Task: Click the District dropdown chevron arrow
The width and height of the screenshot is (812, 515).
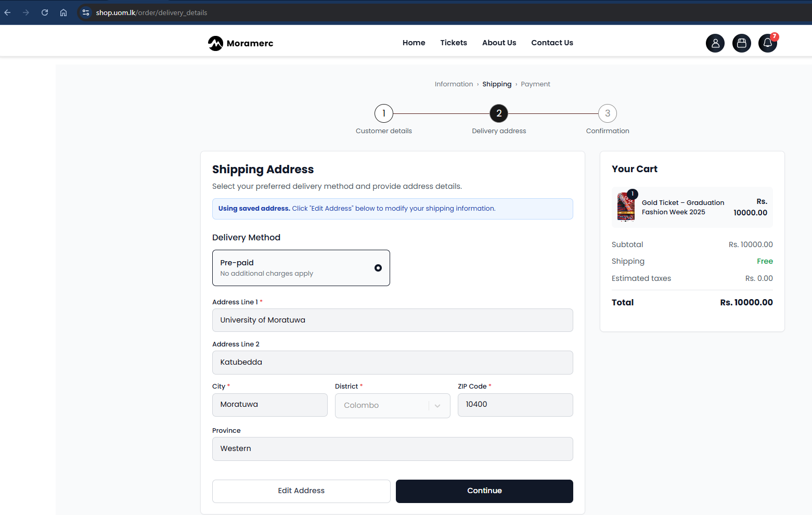Action: point(437,406)
